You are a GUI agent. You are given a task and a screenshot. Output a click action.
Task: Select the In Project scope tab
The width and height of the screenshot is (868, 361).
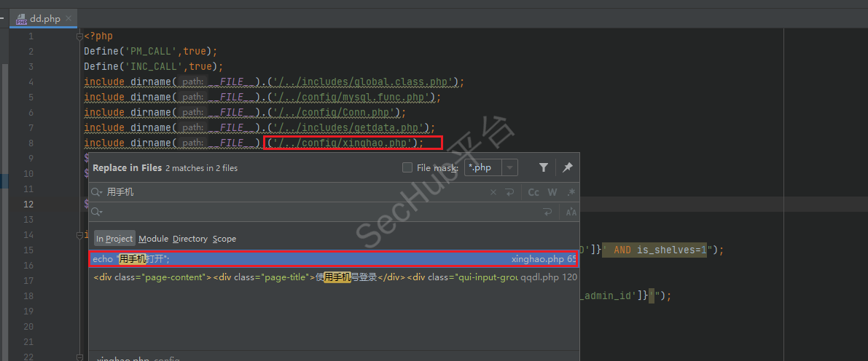pos(114,239)
